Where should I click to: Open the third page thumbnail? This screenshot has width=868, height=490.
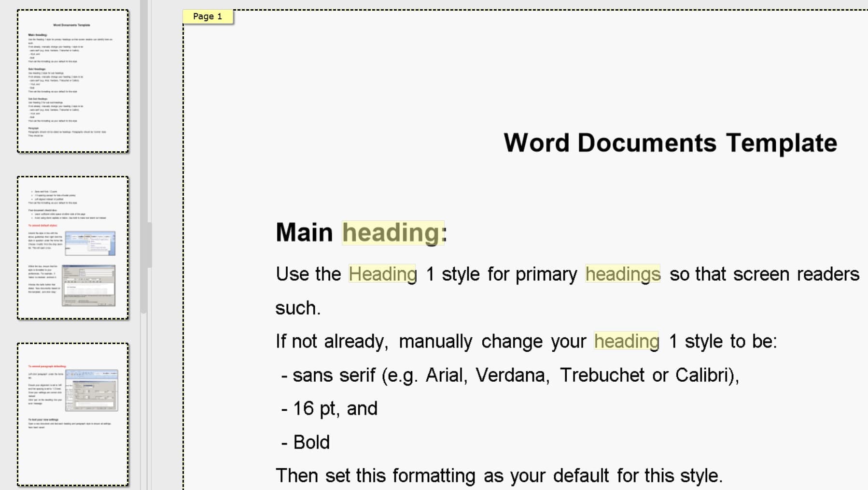tap(72, 413)
